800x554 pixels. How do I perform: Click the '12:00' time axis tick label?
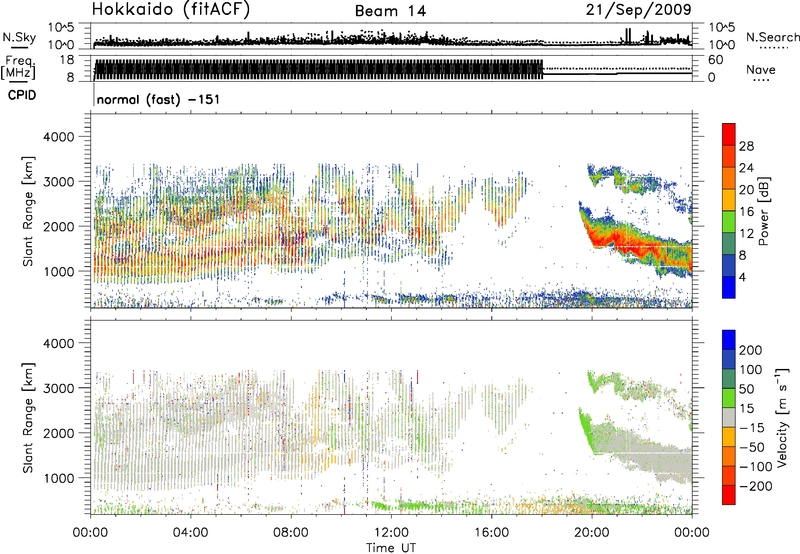[391, 533]
